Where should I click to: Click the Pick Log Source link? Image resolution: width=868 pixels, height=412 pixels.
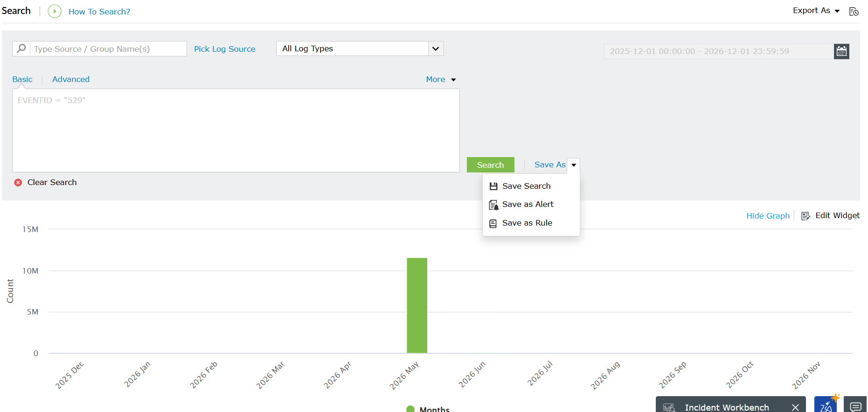click(x=225, y=49)
